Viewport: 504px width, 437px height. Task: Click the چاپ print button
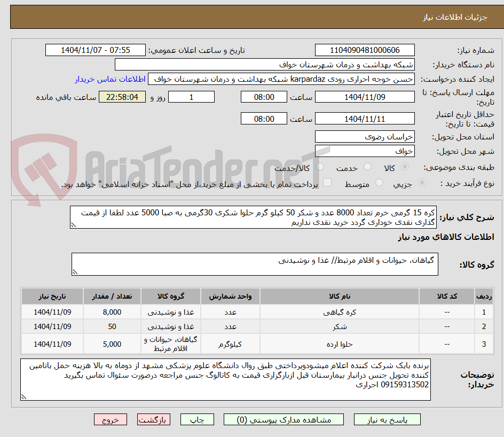coord(197,419)
